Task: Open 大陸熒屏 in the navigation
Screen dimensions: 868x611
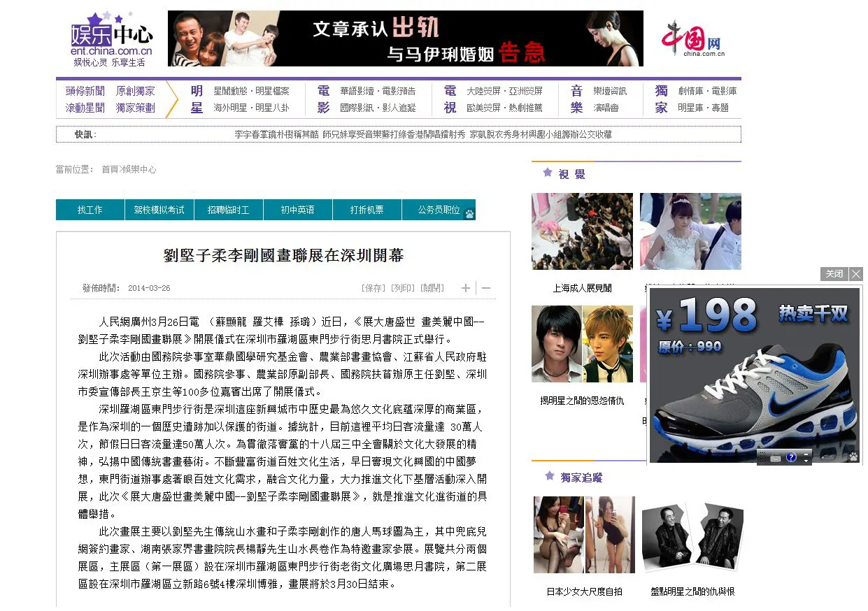Action: tap(483, 91)
